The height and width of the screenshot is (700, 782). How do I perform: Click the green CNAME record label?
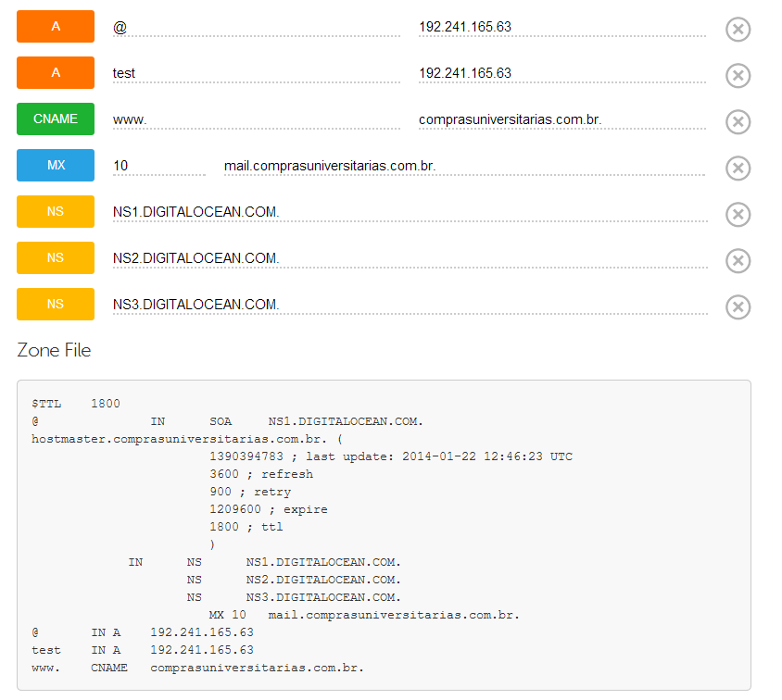coord(56,119)
